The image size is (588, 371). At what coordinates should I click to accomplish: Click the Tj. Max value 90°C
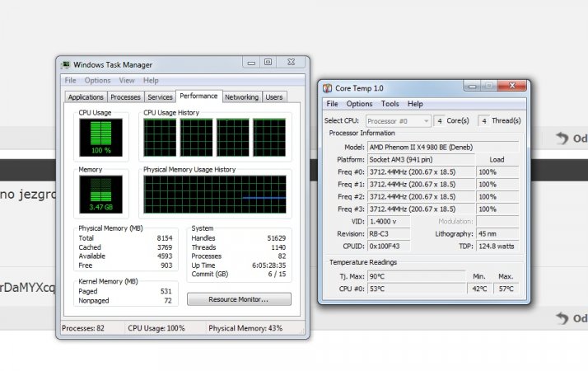(x=416, y=276)
